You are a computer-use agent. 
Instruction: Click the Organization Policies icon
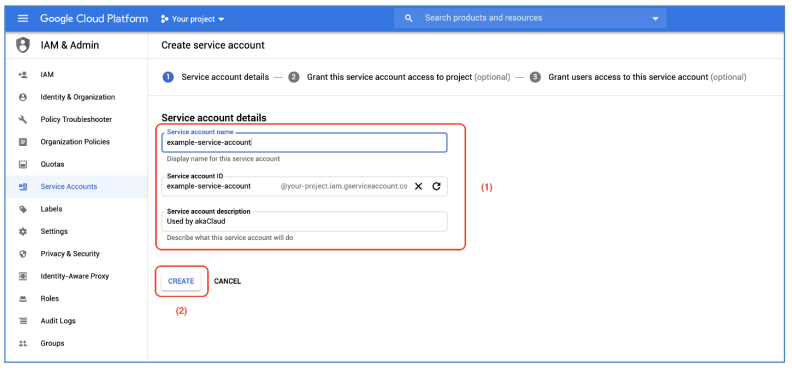(23, 142)
